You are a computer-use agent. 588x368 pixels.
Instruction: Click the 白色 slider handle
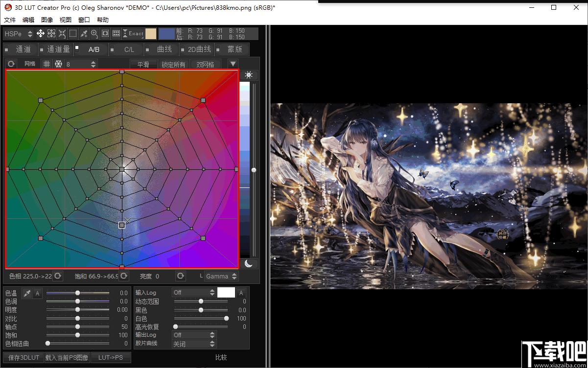(226, 319)
